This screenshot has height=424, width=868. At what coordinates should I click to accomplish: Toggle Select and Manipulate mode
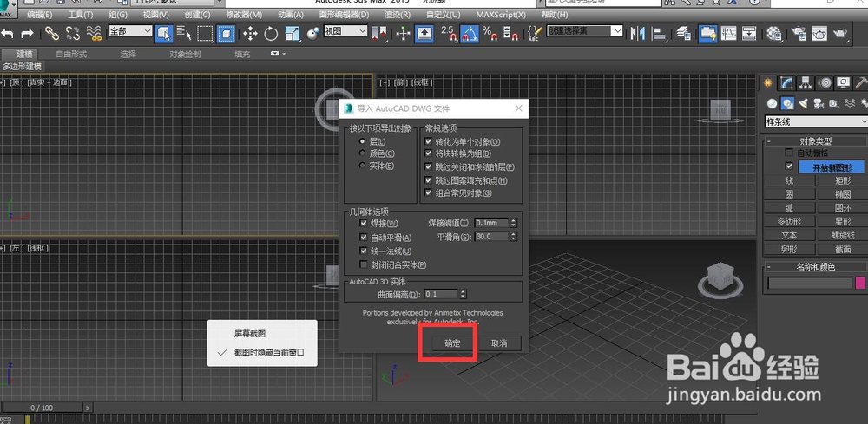coord(403,34)
